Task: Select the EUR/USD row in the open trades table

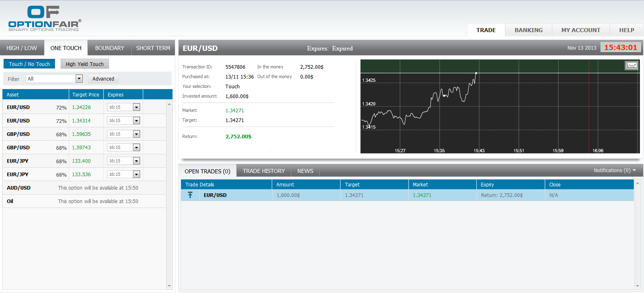Action: pyautogui.click(x=215, y=195)
